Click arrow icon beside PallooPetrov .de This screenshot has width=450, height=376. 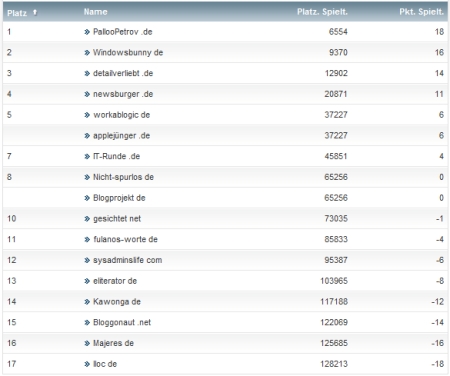(87, 32)
